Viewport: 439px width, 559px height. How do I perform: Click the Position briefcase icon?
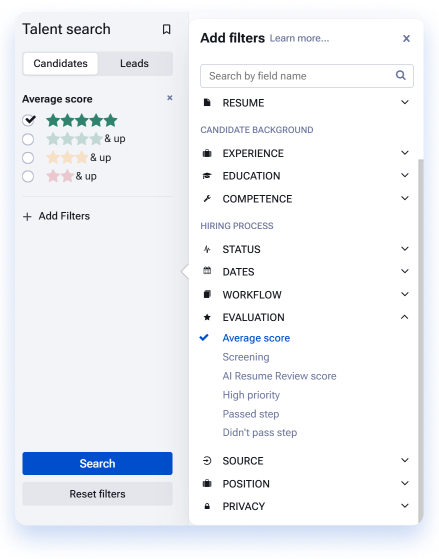coord(207,483)
